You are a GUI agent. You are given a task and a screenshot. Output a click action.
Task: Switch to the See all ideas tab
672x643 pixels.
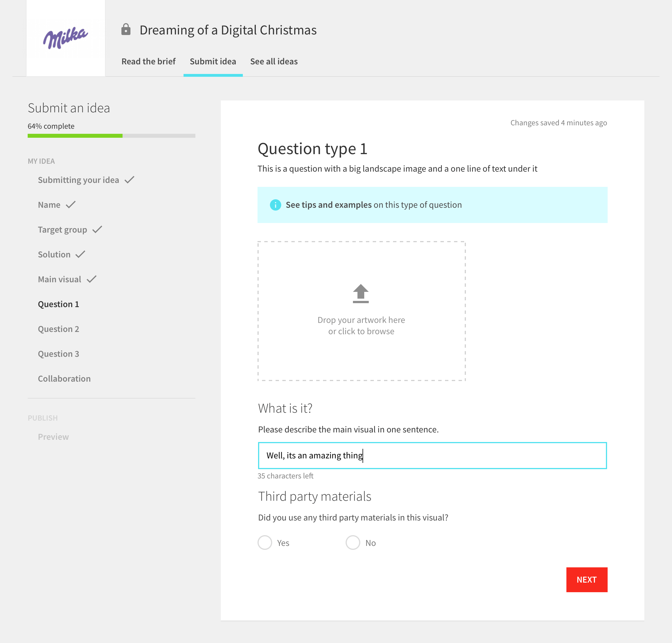[x=274, y=62]
